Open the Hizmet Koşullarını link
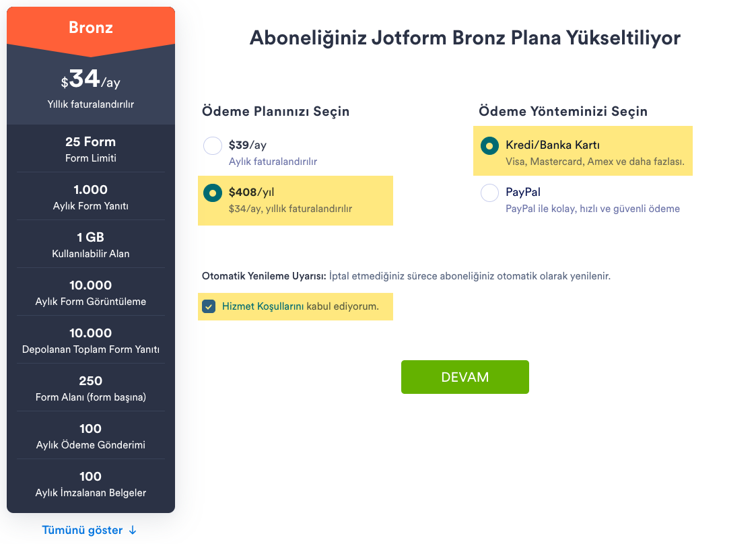Viewport: 756px width, 544px height. coord(263,307)
